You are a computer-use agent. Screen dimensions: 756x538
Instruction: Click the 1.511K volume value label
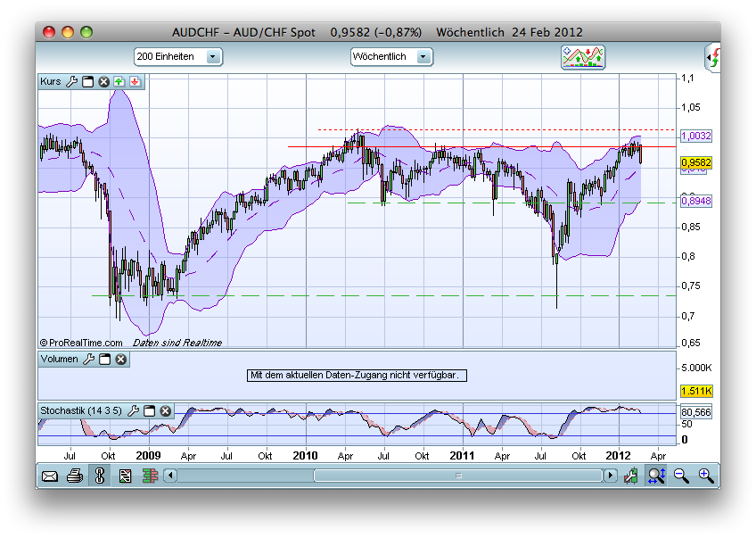click(x=696, y=391)
